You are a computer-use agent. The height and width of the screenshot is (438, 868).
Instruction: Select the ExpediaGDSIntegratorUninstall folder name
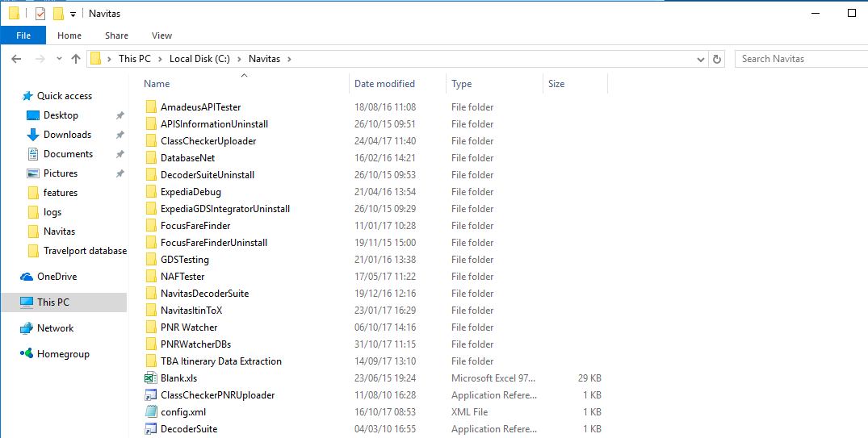[224, 209]
